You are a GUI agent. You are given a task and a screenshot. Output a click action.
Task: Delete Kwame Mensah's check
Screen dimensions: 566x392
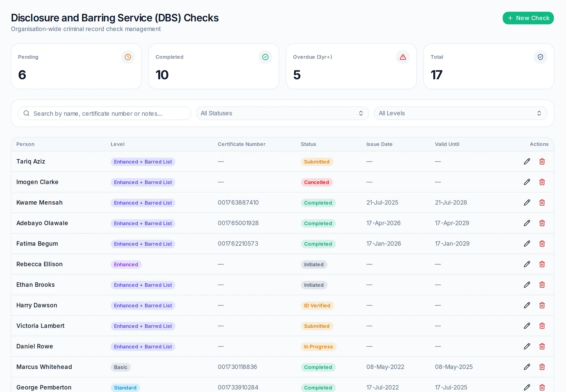click(x=542, y=202)
